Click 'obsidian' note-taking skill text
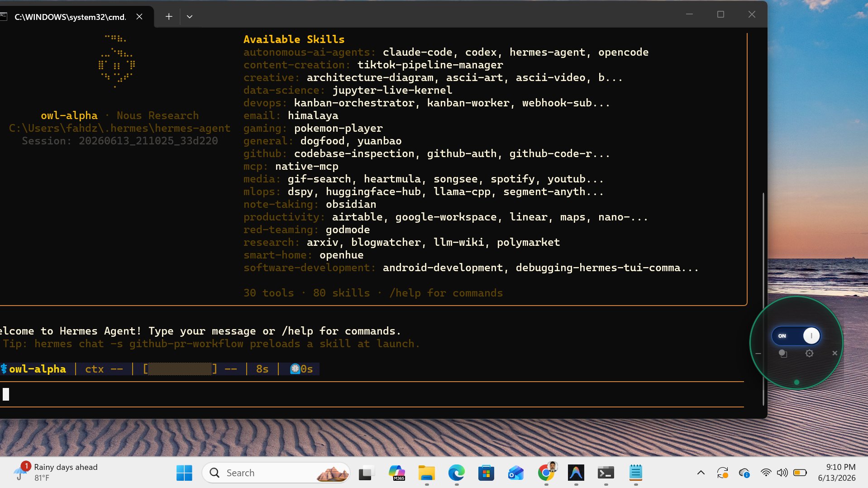 click(351, 204)
